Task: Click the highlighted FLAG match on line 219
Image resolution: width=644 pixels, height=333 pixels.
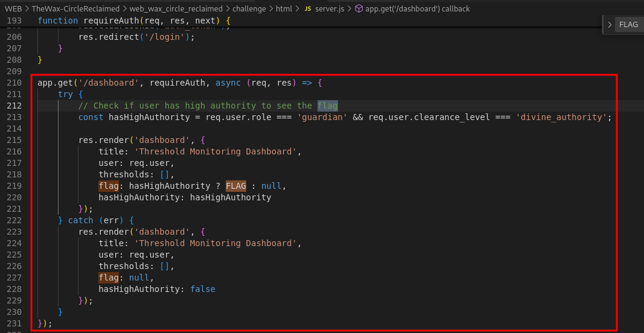Action: (235, 186)
